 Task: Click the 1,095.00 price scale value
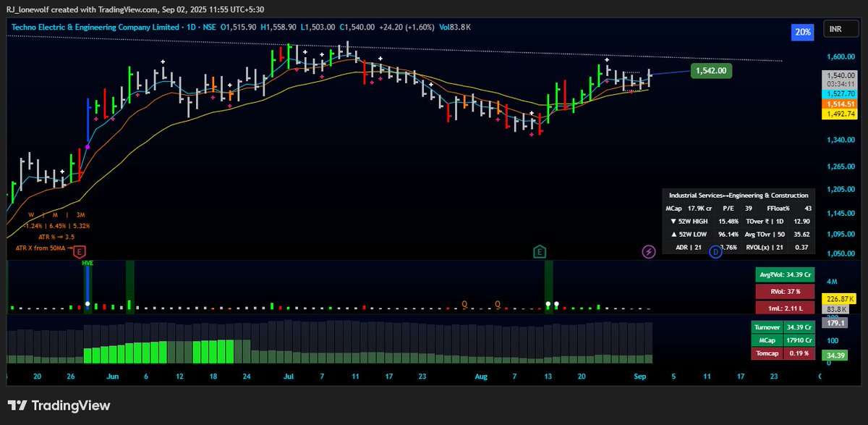(x=841, y=235)
